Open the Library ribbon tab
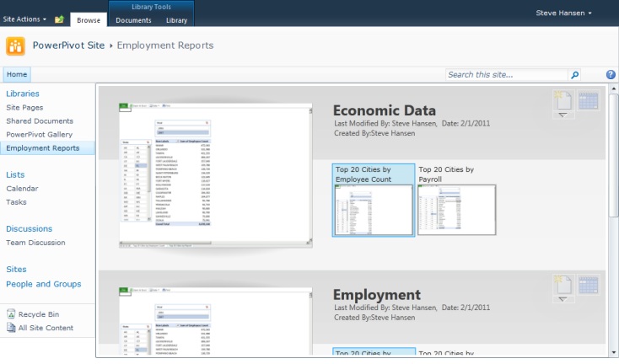The width and height of the screenshot is (619, 364). (x=176, y=20)
